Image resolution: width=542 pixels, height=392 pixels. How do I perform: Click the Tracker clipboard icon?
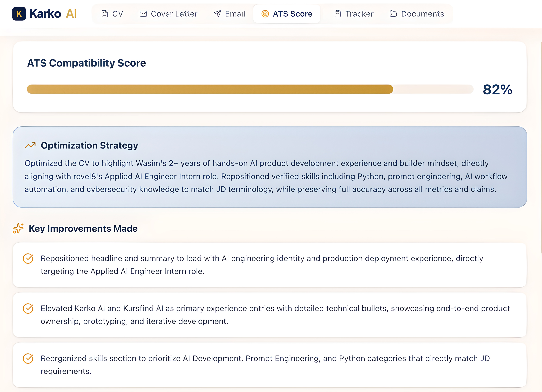point(337,14)
